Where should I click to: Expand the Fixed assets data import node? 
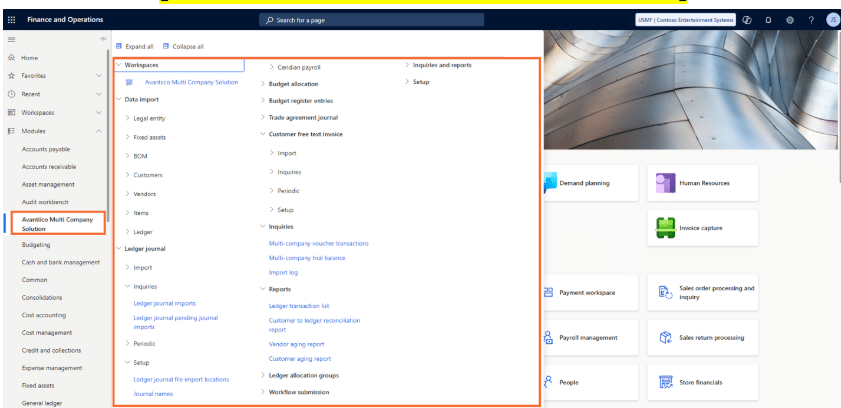click(x=128, y=137)
